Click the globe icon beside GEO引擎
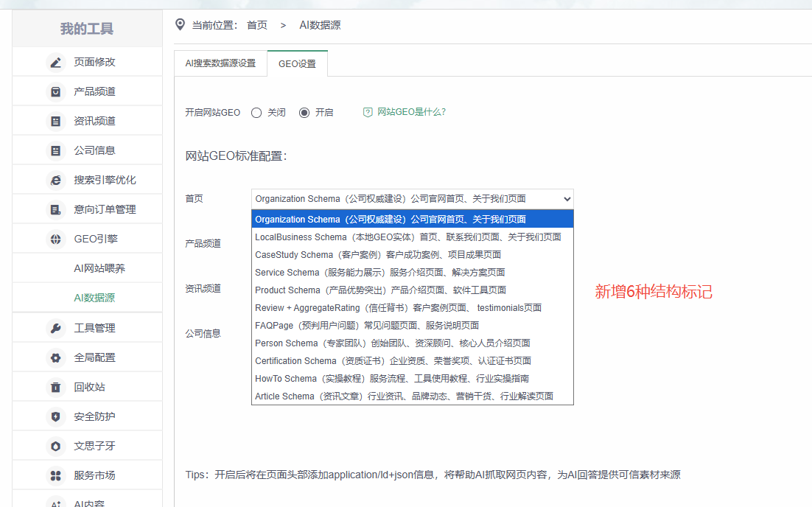This screenshot has width=812, height=507. click(56, 239)
